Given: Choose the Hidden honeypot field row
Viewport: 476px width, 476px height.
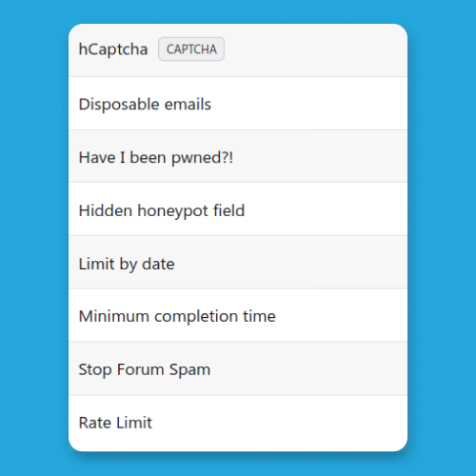Looking at the screenshot, I should click(x=238, y=209).
